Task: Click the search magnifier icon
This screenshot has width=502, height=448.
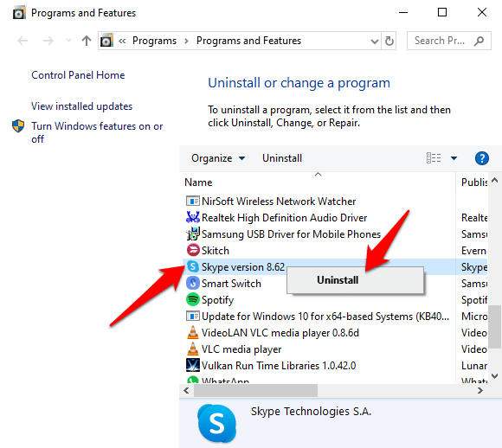Action: [479, 41]
